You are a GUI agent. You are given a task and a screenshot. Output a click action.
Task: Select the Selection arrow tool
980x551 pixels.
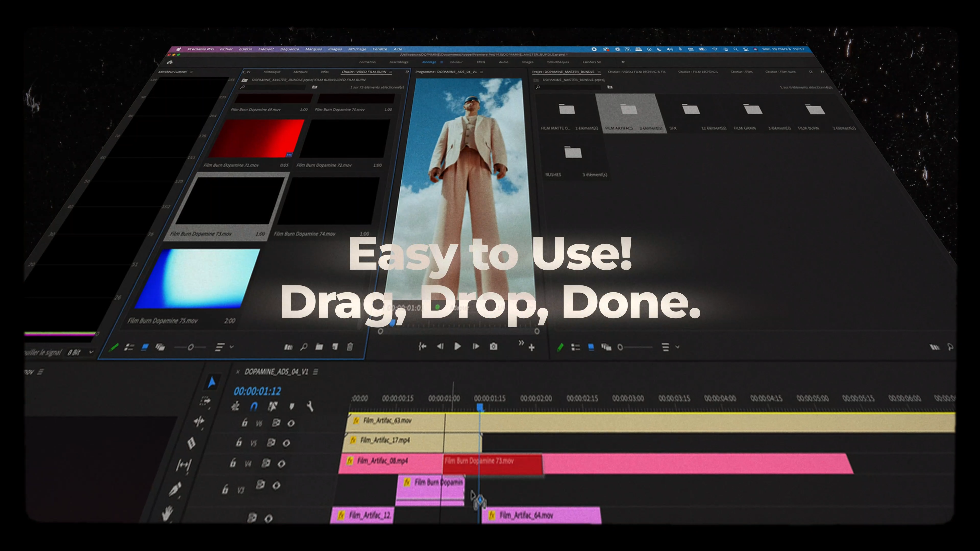(212, 382)
